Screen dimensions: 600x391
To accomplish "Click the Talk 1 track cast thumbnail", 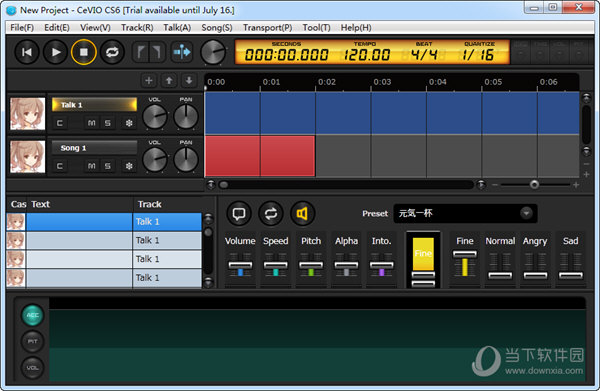I will (28, 114).
